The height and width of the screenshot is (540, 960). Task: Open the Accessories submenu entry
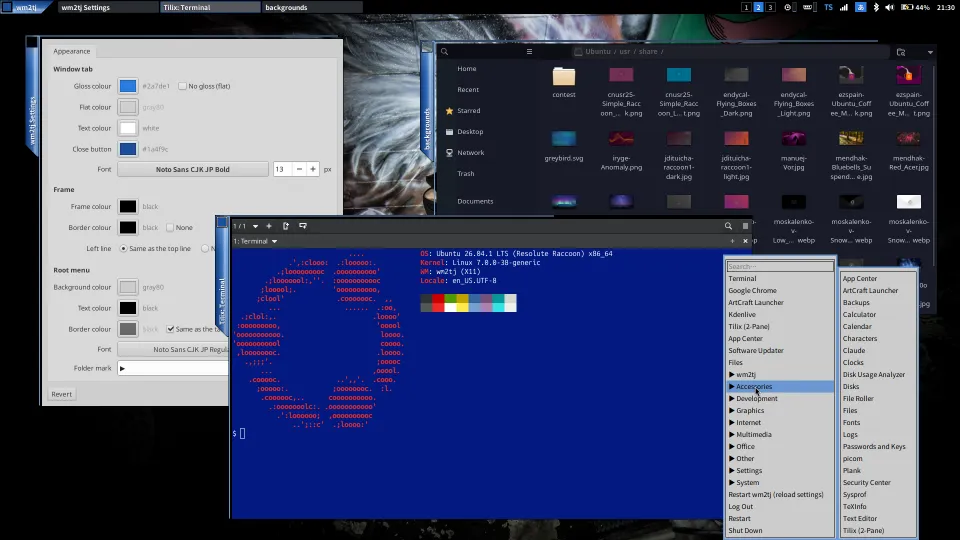click(779, 386)
